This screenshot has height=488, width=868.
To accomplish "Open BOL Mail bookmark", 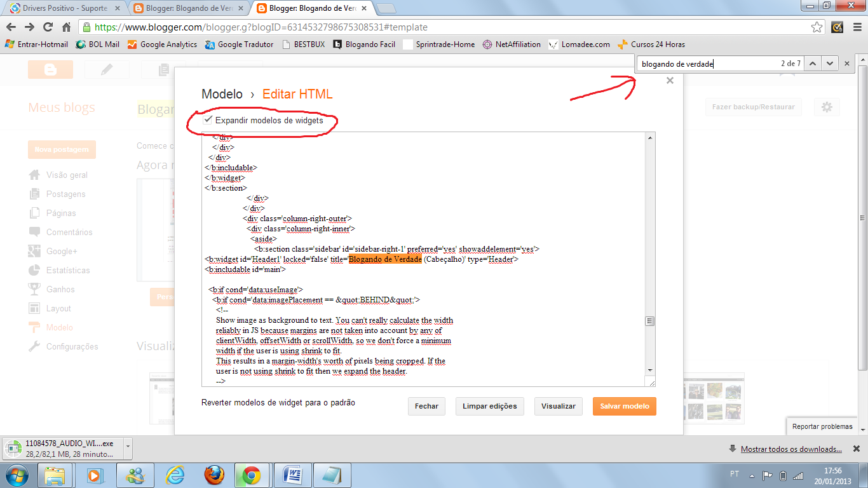I will 97,44.
